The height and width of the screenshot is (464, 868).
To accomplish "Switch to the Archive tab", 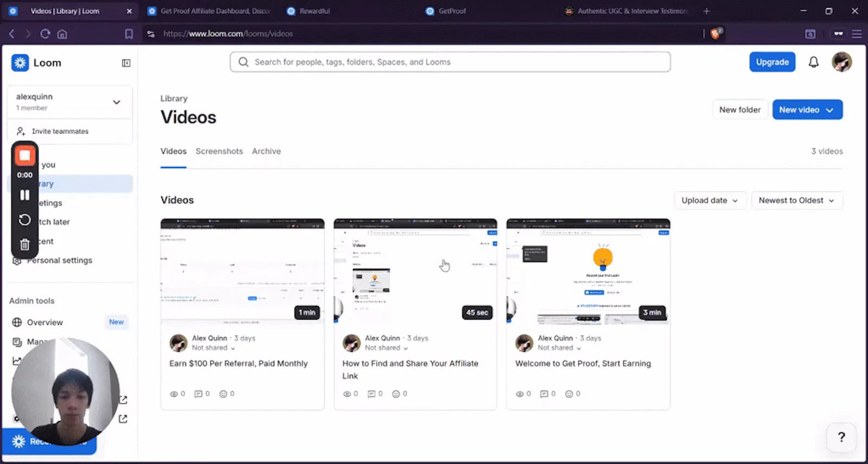I will [266, 151].
